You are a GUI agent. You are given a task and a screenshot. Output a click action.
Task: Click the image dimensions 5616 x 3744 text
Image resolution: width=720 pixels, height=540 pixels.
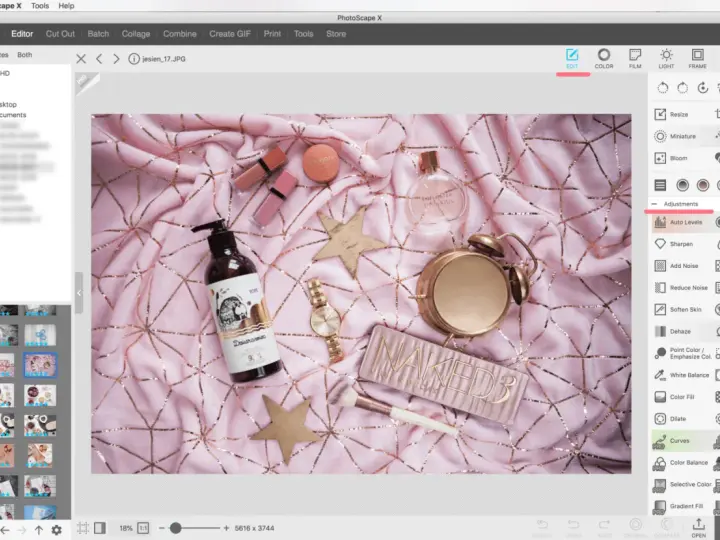[x=254, y=528]
